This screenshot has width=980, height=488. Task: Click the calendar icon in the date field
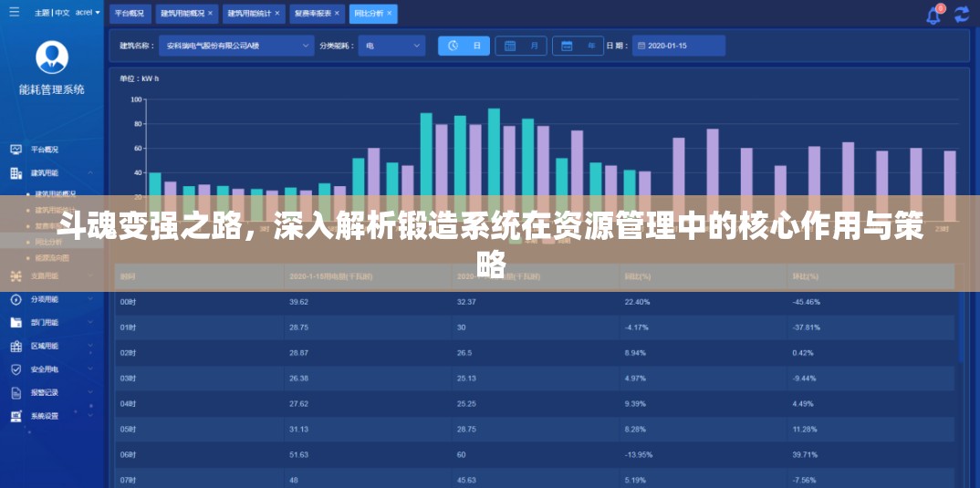coord(641,46)
